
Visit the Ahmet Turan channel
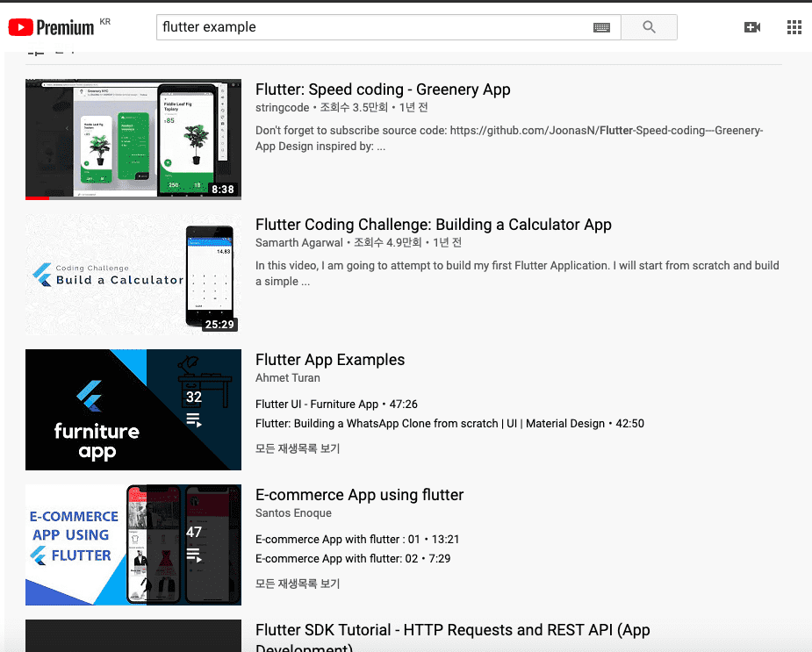click(287, 378)
